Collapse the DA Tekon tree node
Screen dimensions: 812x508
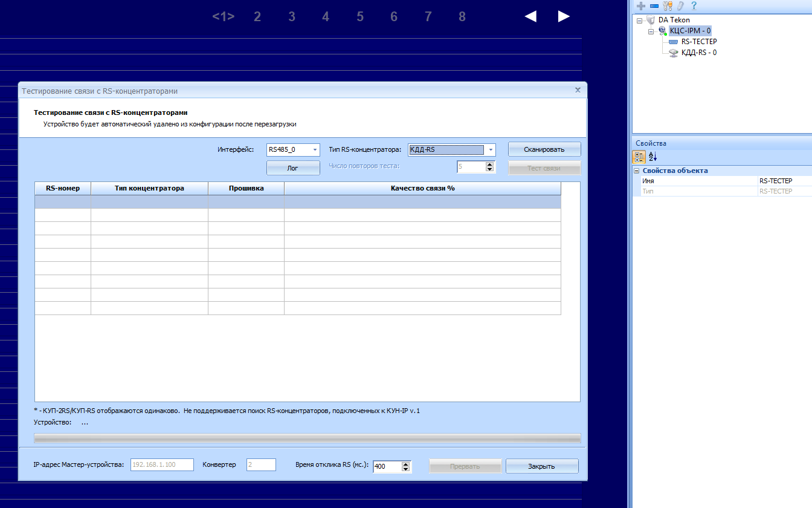[x=639, y=20]
